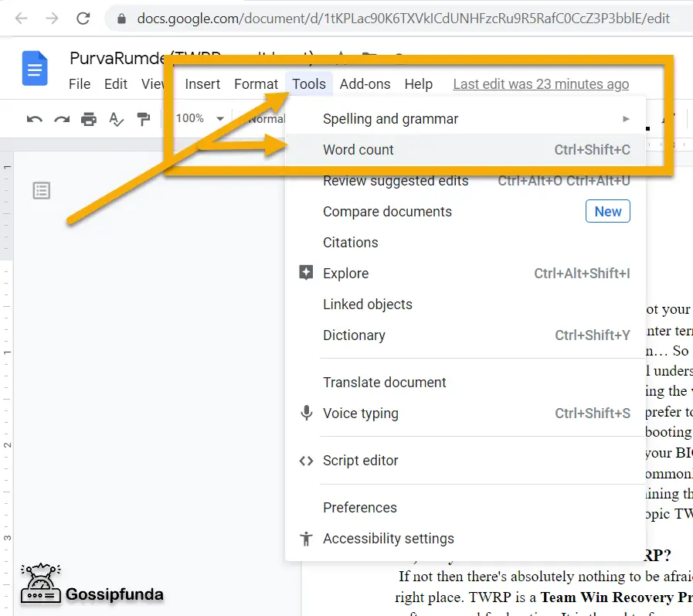Click the Explore star icon
Viewport: 693px width, 616px height.
[x=306, y=273]
